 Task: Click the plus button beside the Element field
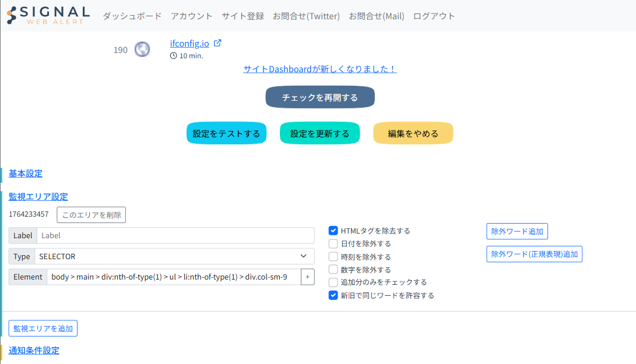pos(307,277)
